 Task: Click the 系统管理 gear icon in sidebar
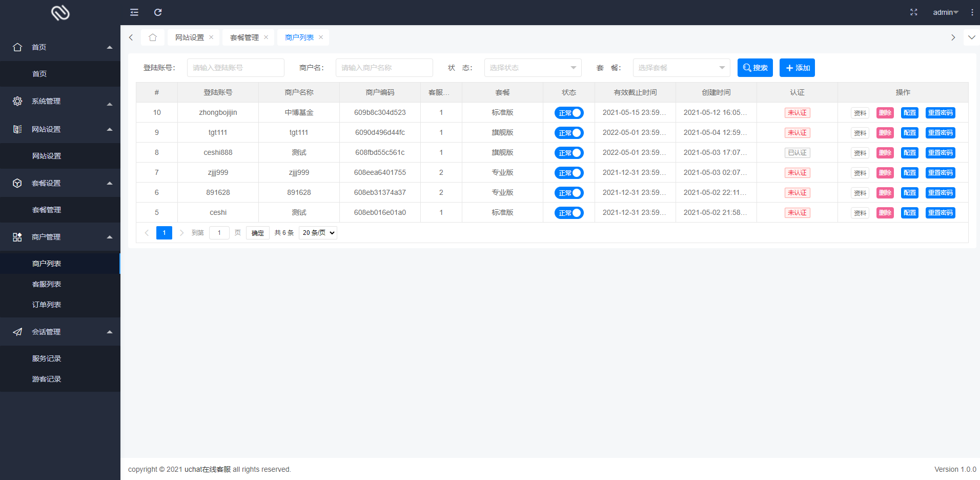click(17, 101)
